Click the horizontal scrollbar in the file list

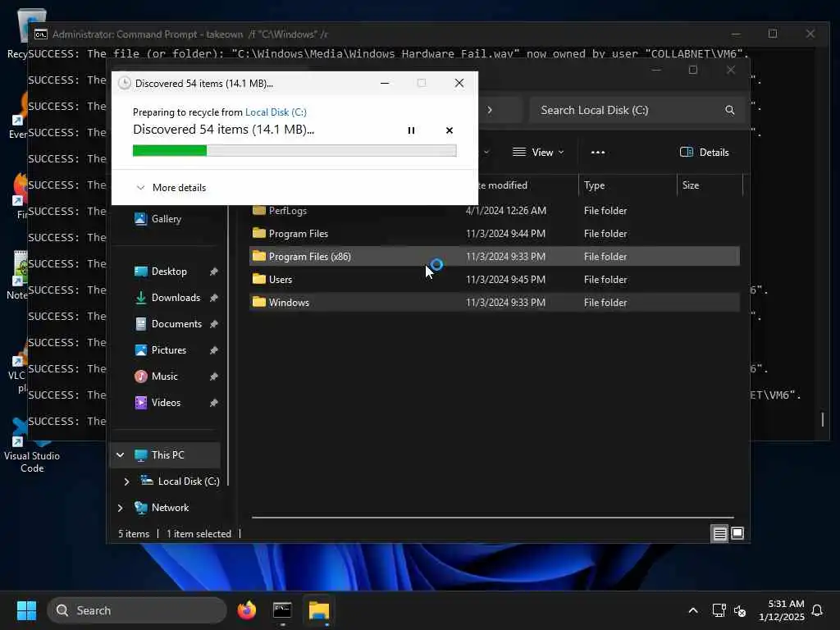coord(492,518)
